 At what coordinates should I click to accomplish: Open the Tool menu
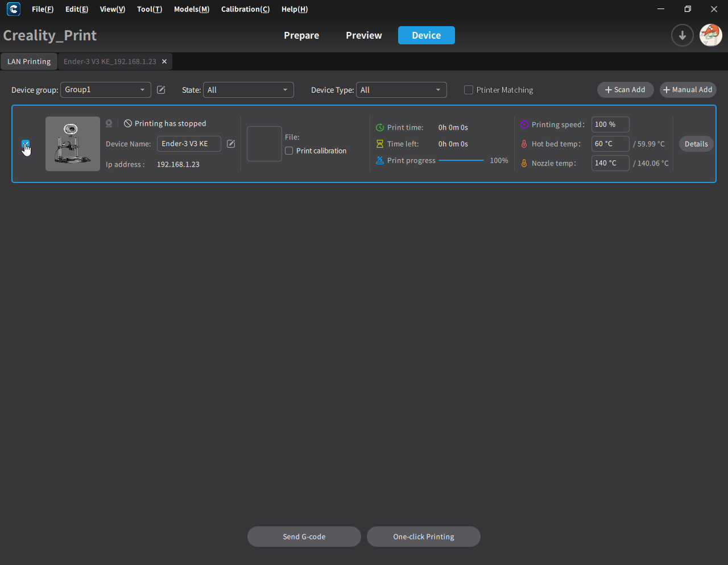(150, 9)
